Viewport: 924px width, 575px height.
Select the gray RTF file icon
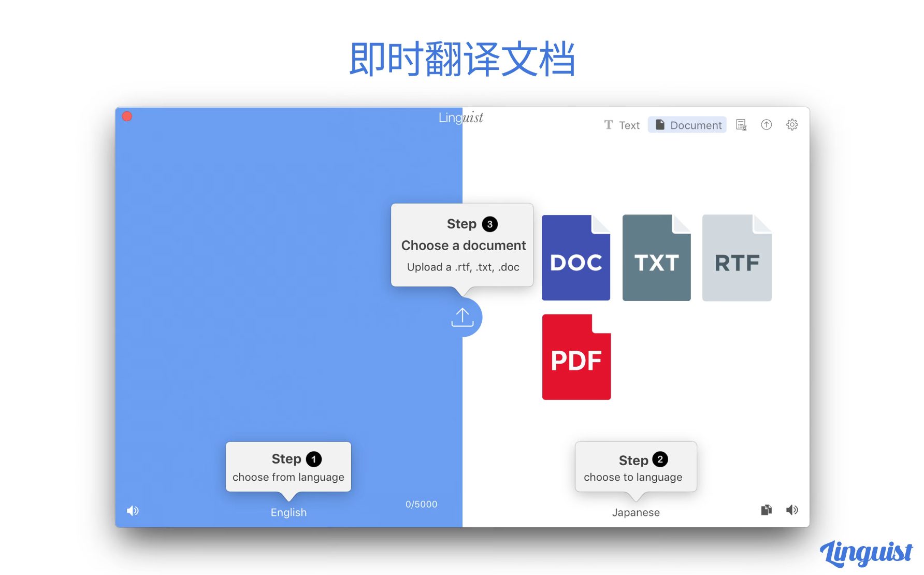coord(737,258)
